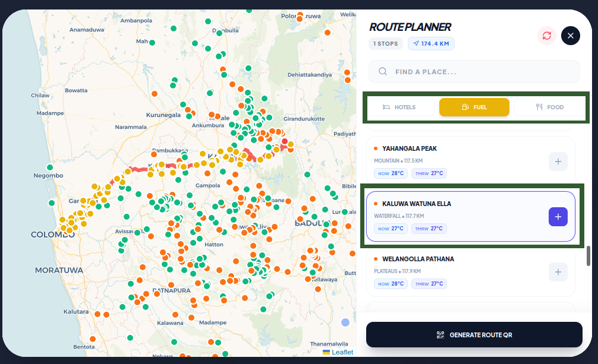
Task: Switch to the Food filter
Action: 550,107
